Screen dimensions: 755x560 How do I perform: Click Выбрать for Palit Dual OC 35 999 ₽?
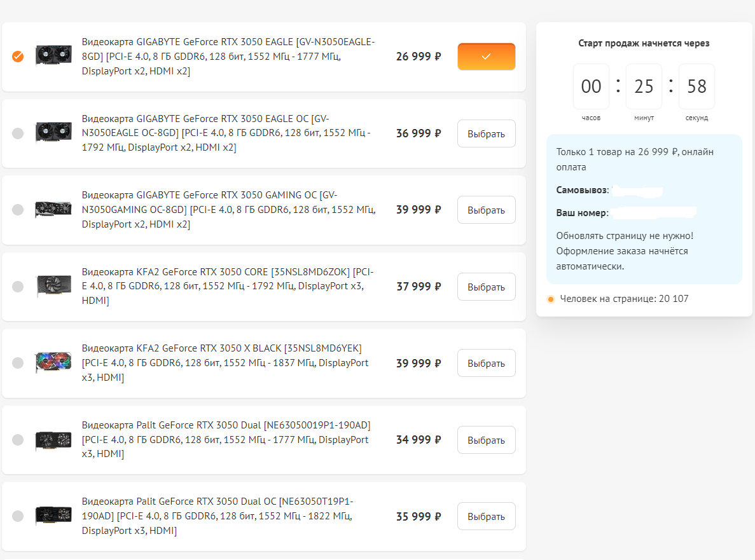point(487,516)
